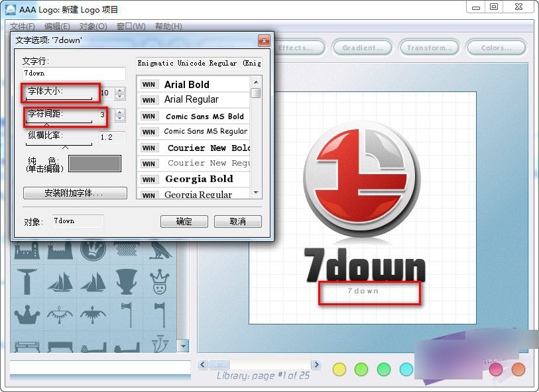Select Courier New Bold font
Viewport: 539px width, 392px height.
pos(194,148)
